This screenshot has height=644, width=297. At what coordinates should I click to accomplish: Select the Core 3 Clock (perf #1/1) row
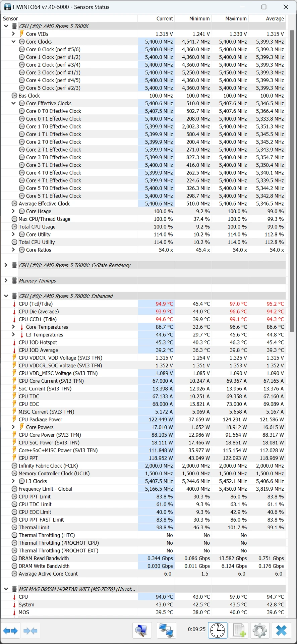pos(143,72)
